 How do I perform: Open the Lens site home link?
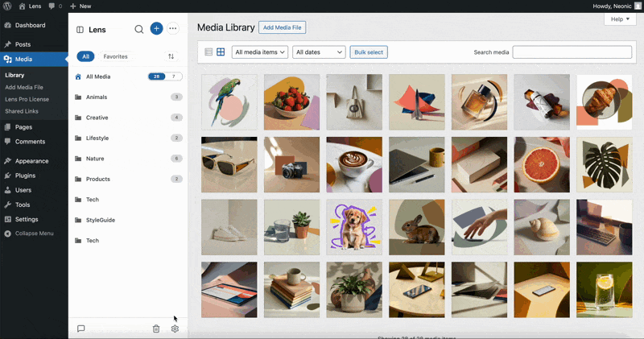click(30, 6)
